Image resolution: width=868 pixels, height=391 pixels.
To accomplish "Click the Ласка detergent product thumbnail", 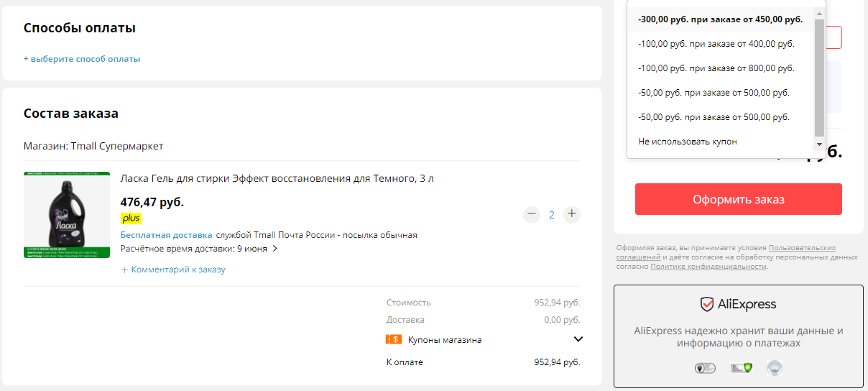I will point(67,215).
